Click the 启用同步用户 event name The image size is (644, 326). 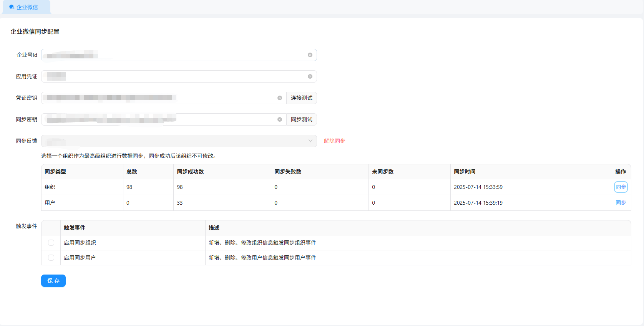click(80, 258)
